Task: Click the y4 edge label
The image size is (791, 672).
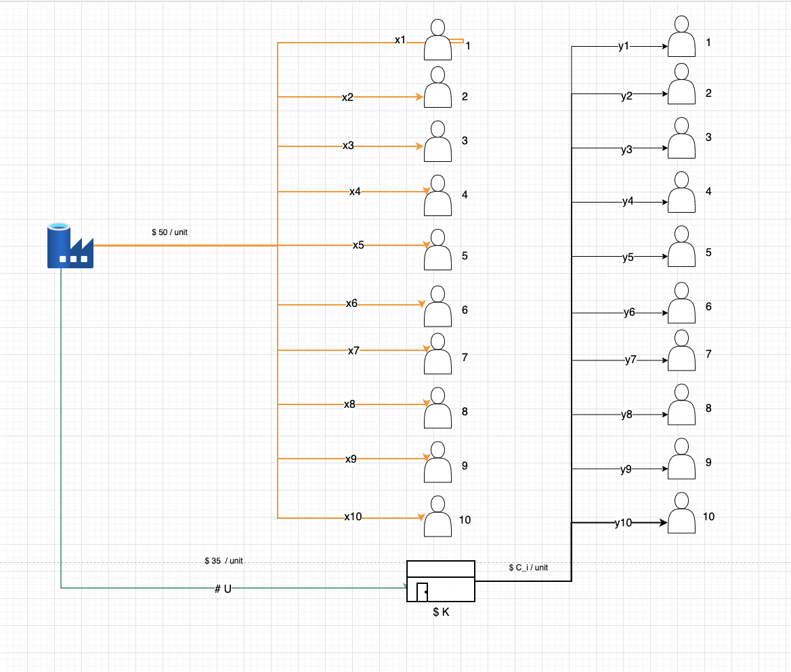Action: coord(628,202)
